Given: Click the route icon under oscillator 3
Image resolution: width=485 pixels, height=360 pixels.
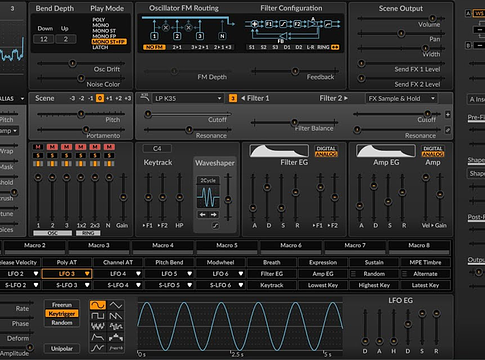Looking at the screenshot, I should [66, 163].
